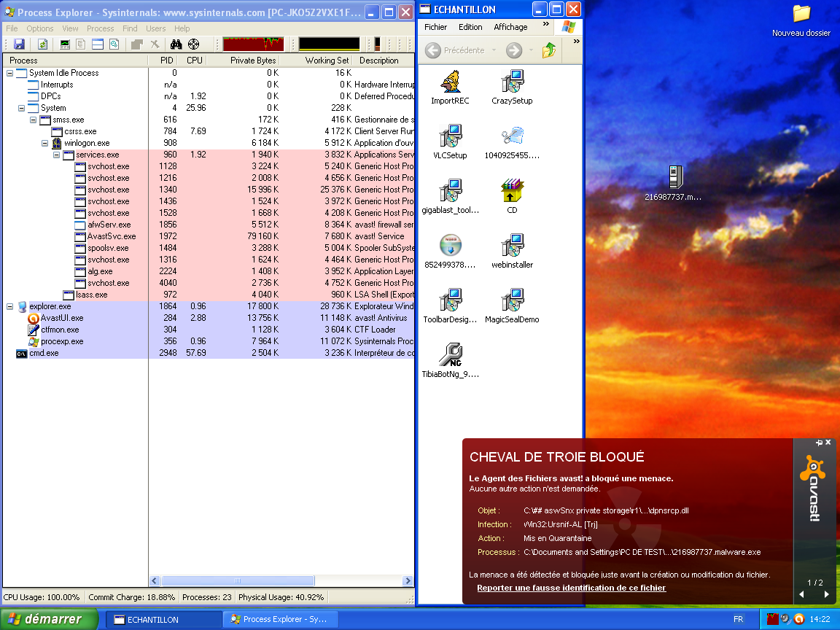This screenshot has width=840, height=630.
Task: Open the View menu in Process Explorer
Action: click(70, 28)
